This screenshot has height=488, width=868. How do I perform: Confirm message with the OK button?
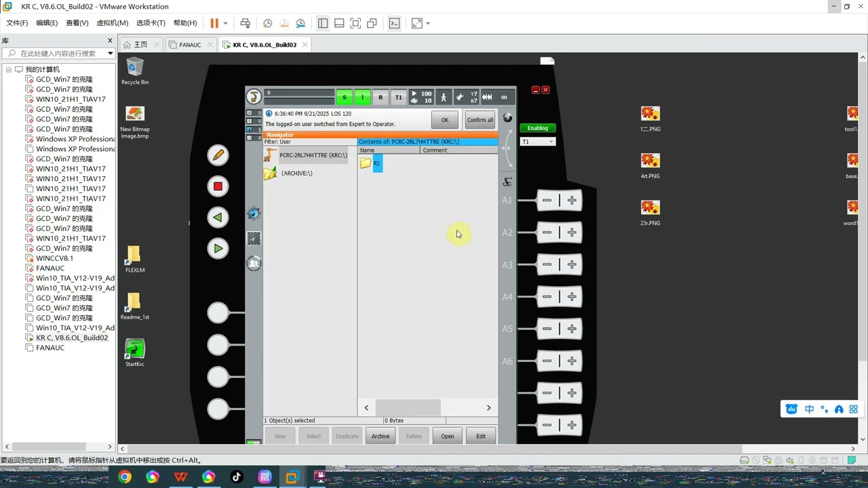444,119
